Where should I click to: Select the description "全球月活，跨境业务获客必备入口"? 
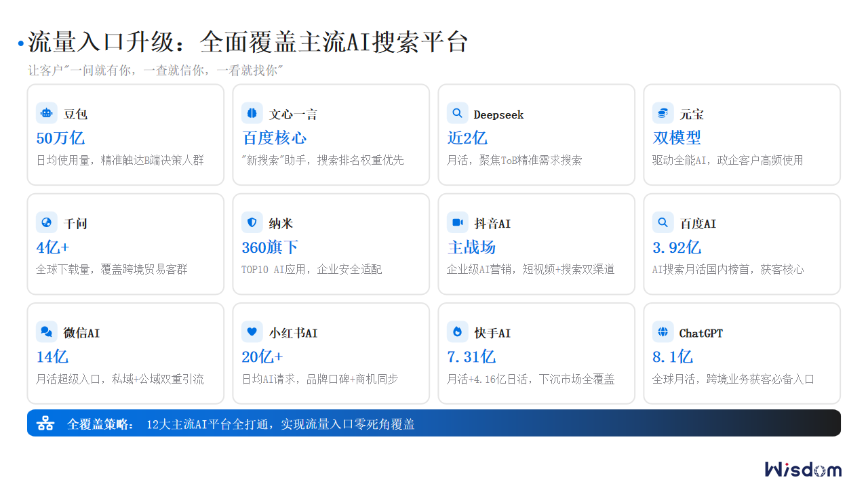click(733, 380)
